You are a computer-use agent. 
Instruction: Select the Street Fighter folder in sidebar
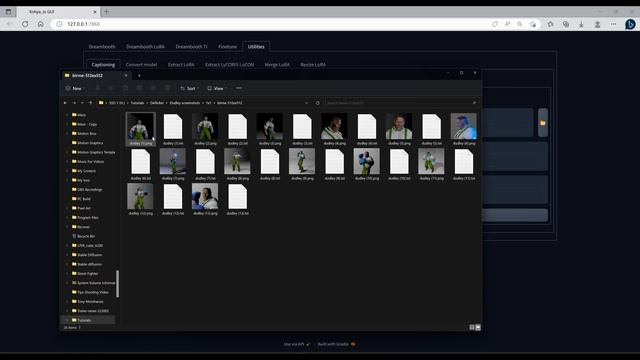85,273
